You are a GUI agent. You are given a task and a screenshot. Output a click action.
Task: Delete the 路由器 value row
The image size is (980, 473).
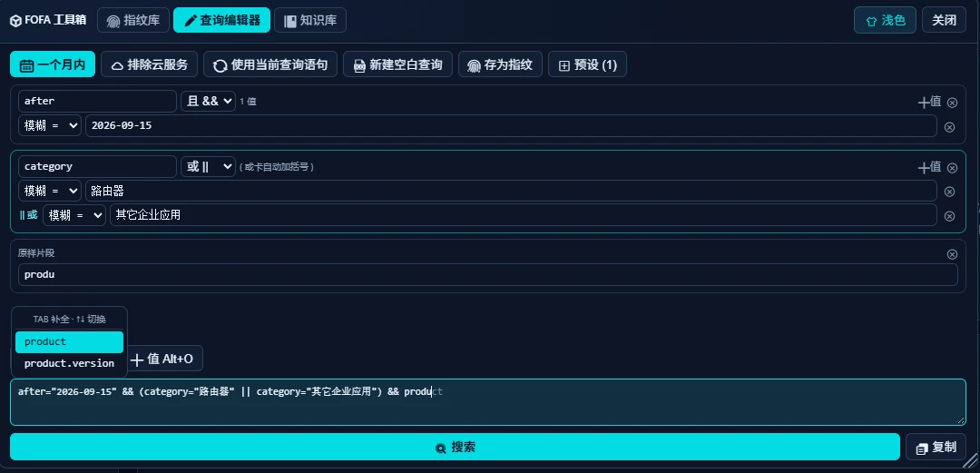point(949,192)
